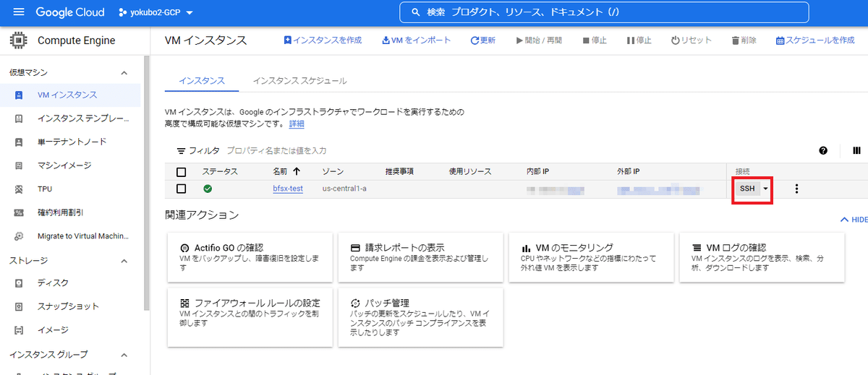868x375 pixels.
Task: Click the instance template sidebar icon
Action: click(20, 118)
